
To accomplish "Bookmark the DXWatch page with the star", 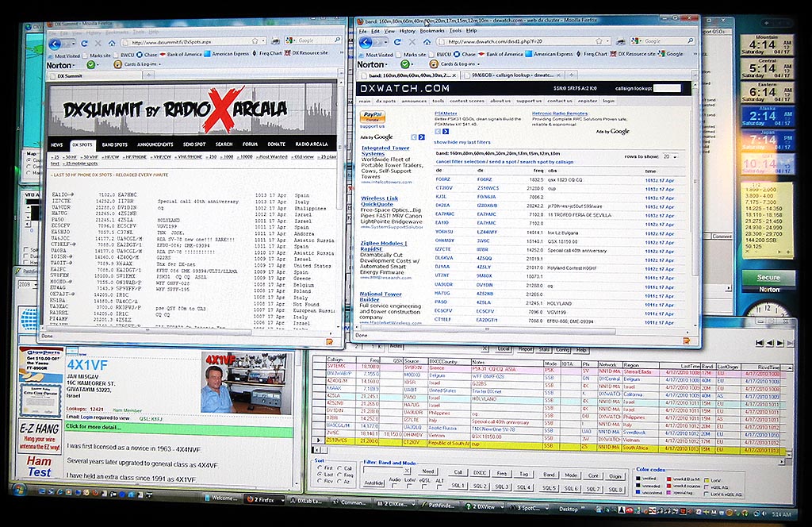I will [599, 41].
